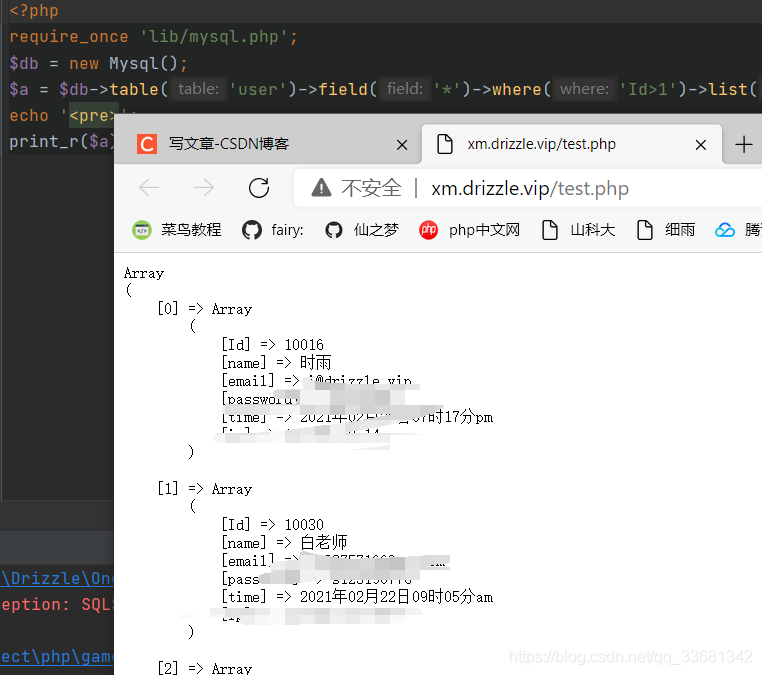The height and width of the screenshot is (675, 762).
Task: Click the page icon on test.php tab
Action: [445, 144]
